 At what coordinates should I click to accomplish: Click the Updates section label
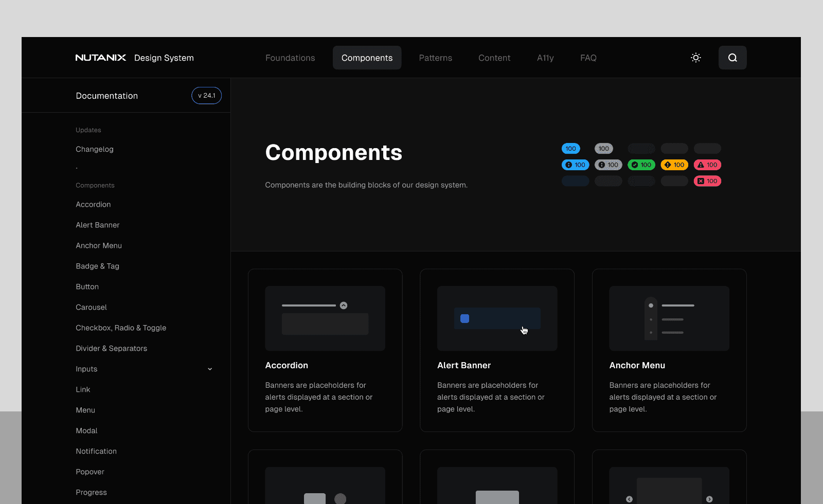88,130
